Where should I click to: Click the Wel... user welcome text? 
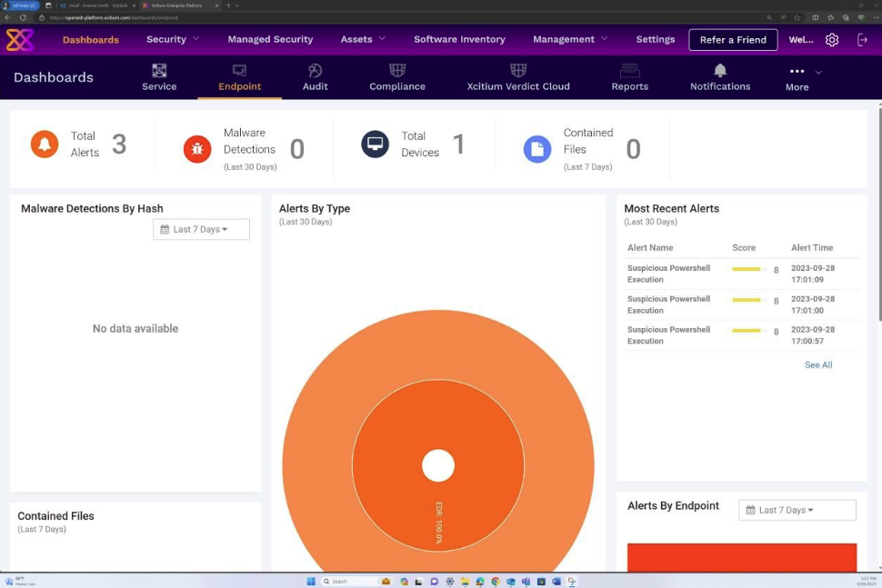801,40
